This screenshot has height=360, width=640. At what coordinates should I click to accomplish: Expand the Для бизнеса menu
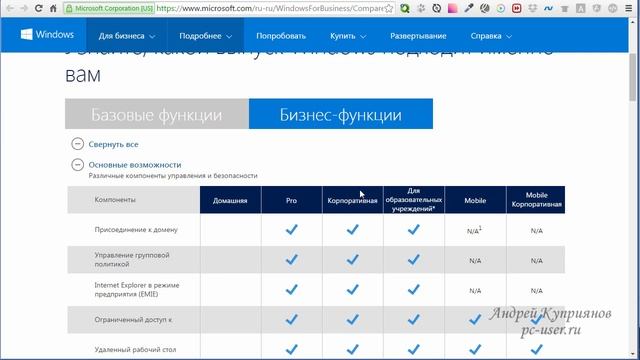(127, 36)
